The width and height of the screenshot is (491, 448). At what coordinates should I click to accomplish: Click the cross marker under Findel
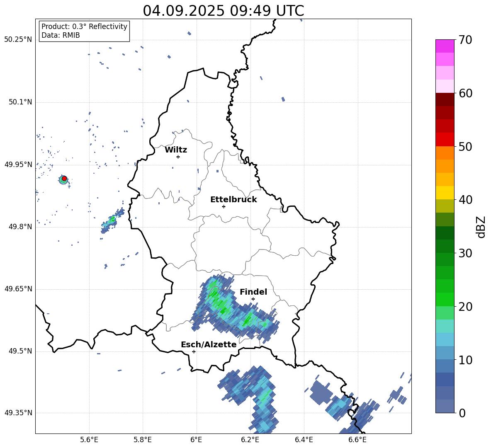(253, 299)
